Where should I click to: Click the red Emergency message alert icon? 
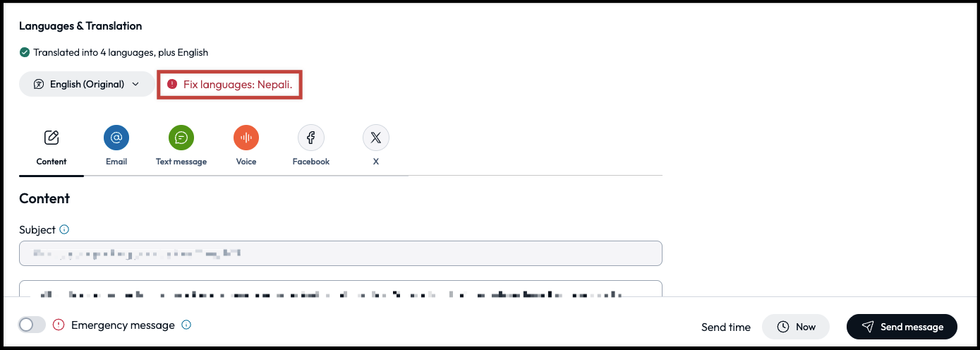click(59, 325)
